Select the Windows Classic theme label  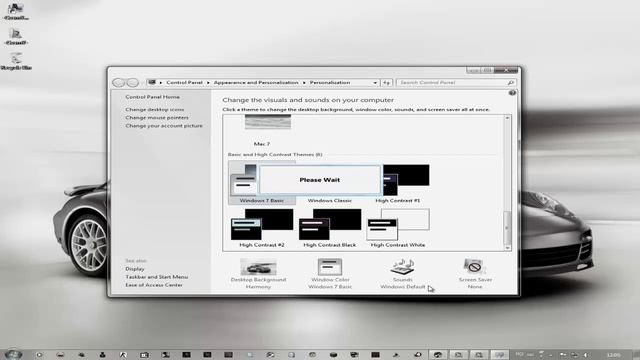tap(330, 200)
